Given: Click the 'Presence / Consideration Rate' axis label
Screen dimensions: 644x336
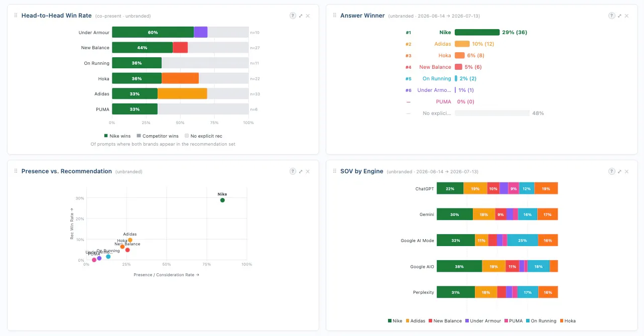Looking at the screenshot, I should pyautogui.click(x=166, y=275).
